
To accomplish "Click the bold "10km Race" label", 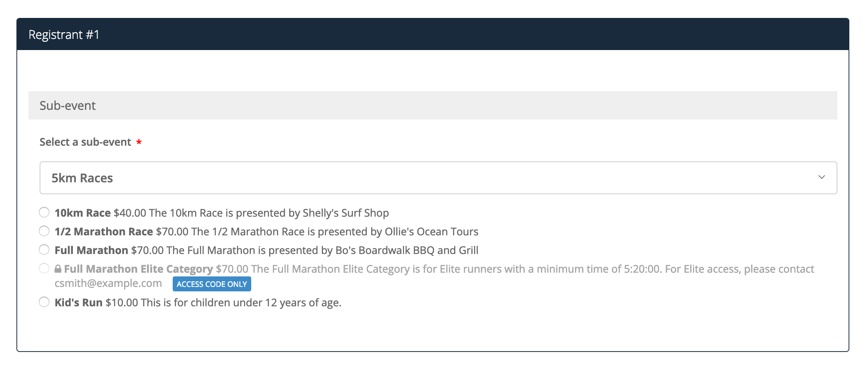I will [83, 213].
